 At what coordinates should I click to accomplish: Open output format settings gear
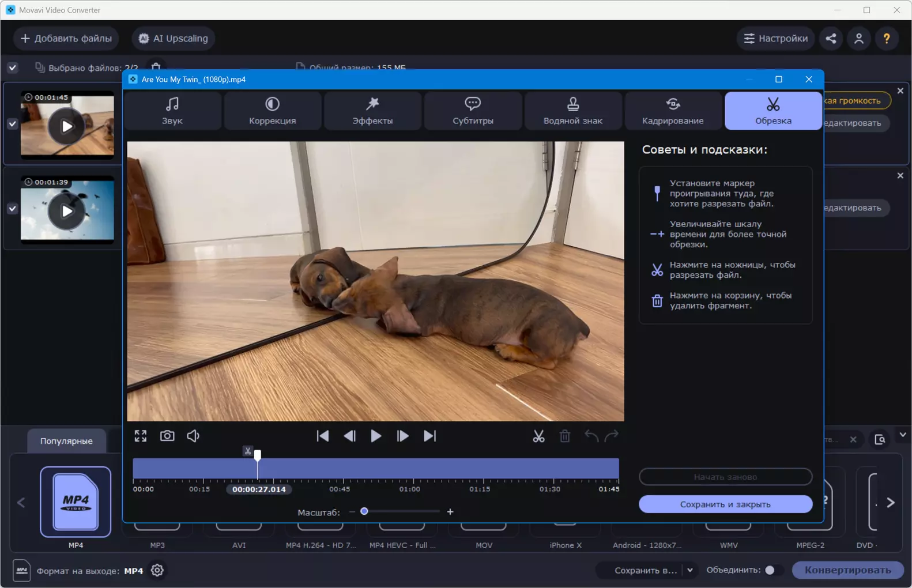point(157,570)
